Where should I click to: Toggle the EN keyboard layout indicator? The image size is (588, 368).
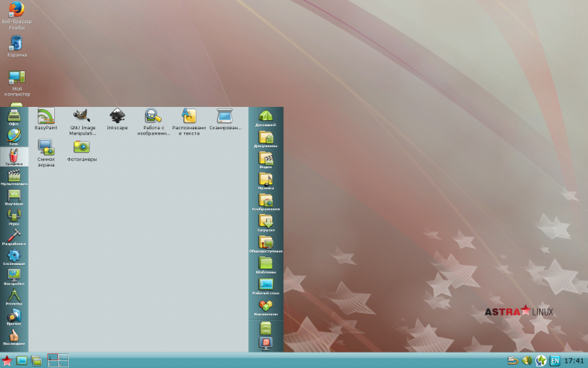point(555,361)
